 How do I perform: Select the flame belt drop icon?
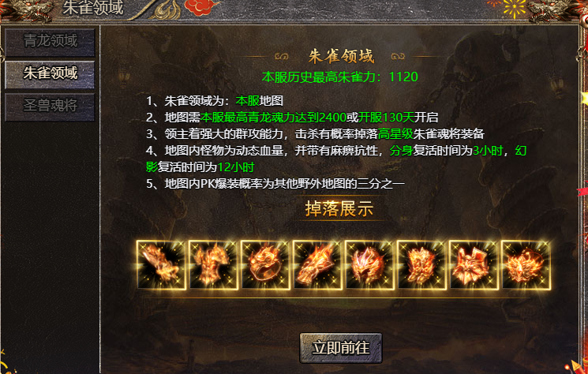point(474,265)
